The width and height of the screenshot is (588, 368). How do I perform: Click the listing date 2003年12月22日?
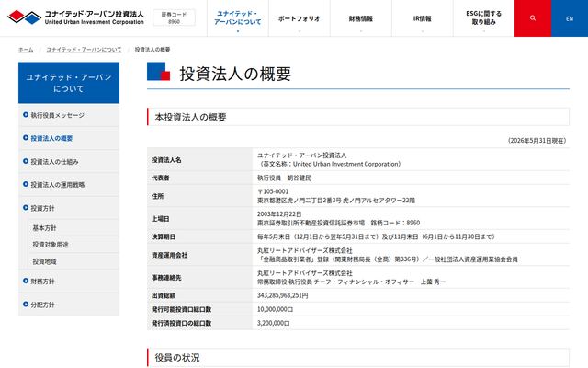pos(279,214)
